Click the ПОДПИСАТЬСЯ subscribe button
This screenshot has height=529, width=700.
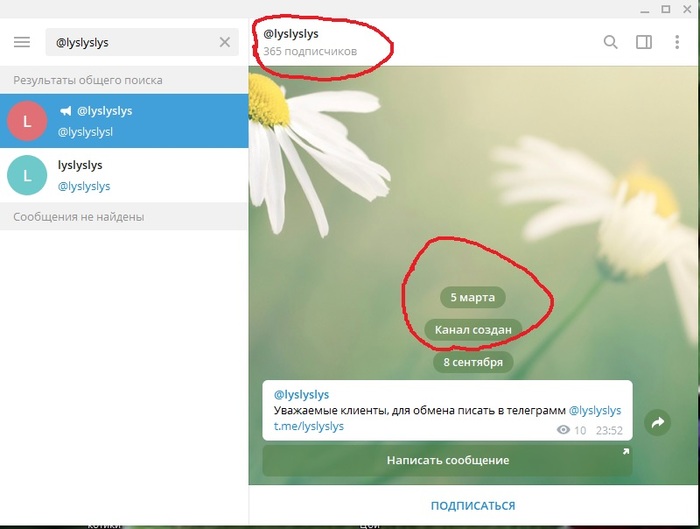point(473,506)
